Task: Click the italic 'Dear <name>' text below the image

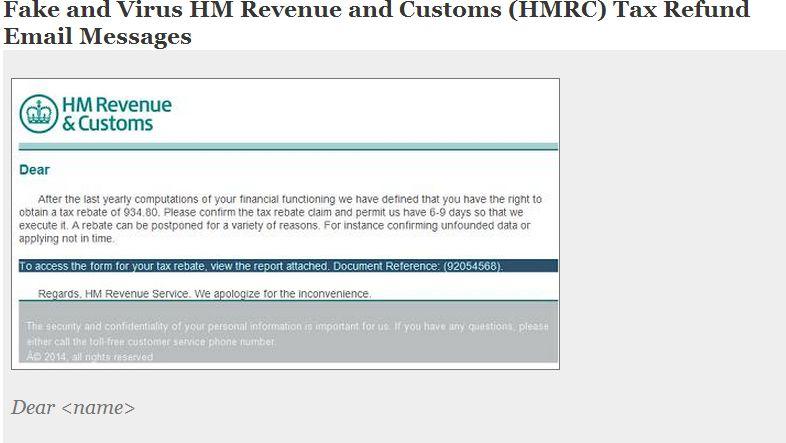Action: tap(73, 407)
